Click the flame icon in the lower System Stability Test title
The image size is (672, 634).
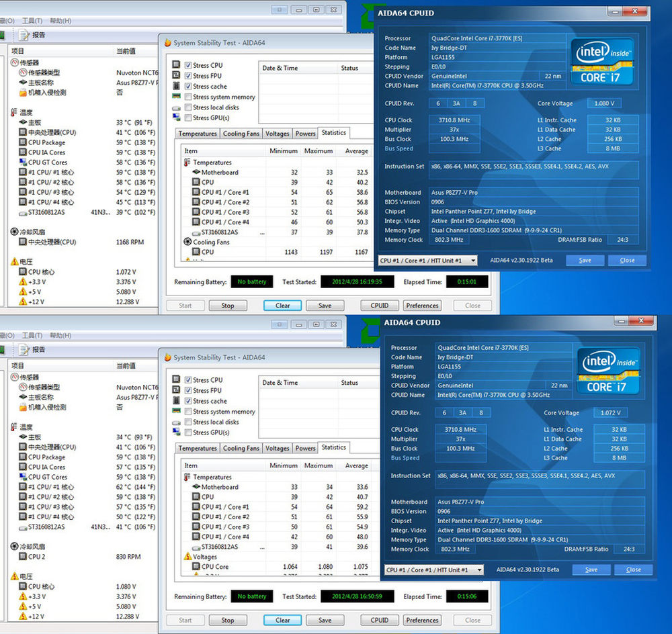pos(168,357)
